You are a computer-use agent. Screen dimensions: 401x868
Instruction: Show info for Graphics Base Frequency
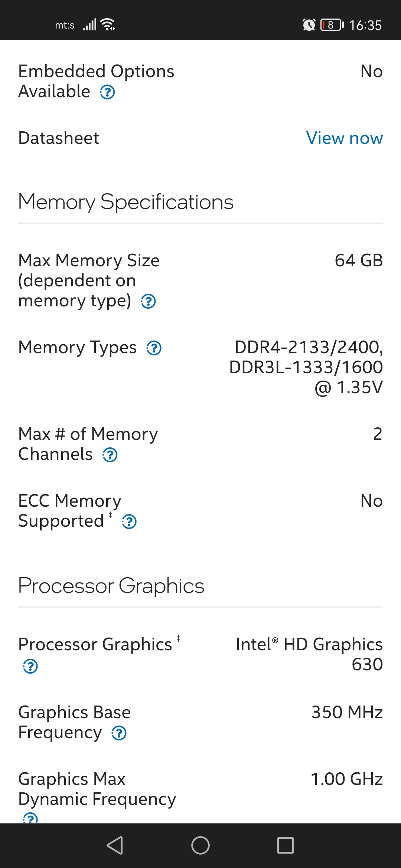click(119, 733)
